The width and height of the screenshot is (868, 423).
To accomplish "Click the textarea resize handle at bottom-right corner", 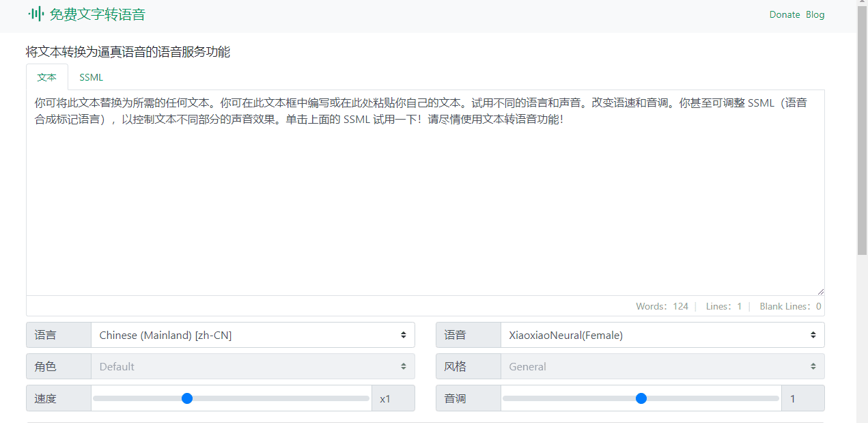I will 822,292.
